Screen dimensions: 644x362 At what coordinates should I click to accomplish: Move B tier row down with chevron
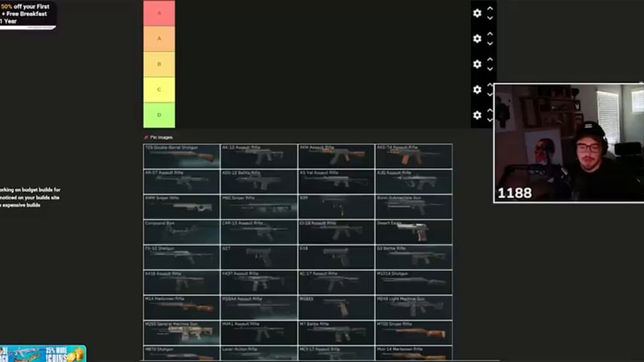(490, 69)
